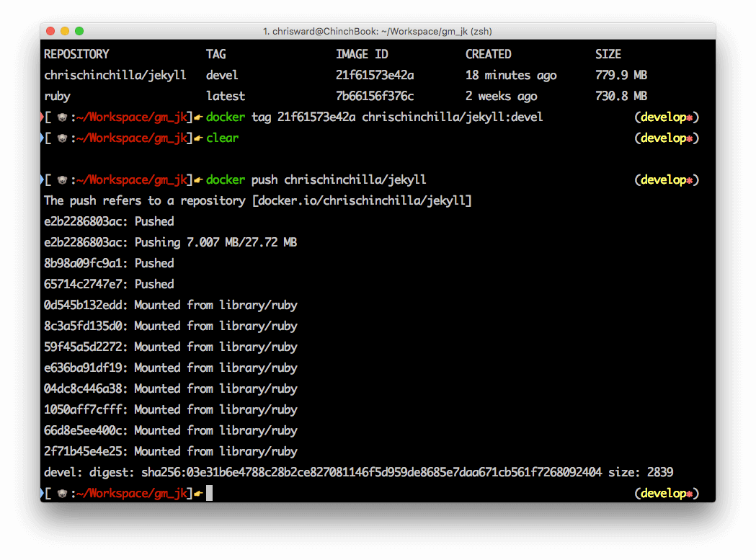Click '2 weeks ago' created value
This screenshot has width=756, height=560.
501,97
